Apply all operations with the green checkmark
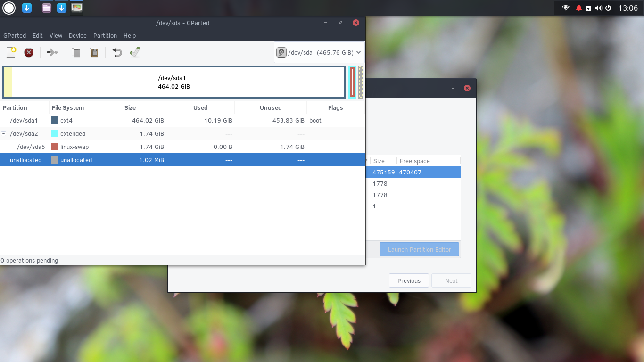Viewport: 644px width, 362px height. pyautogui.click(x=135, y=52)
